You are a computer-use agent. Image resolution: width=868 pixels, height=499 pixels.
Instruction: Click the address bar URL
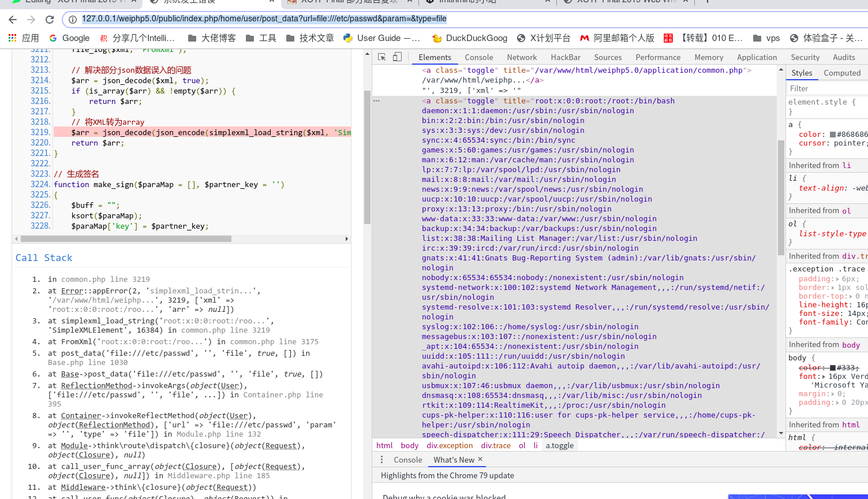(264, 18)
